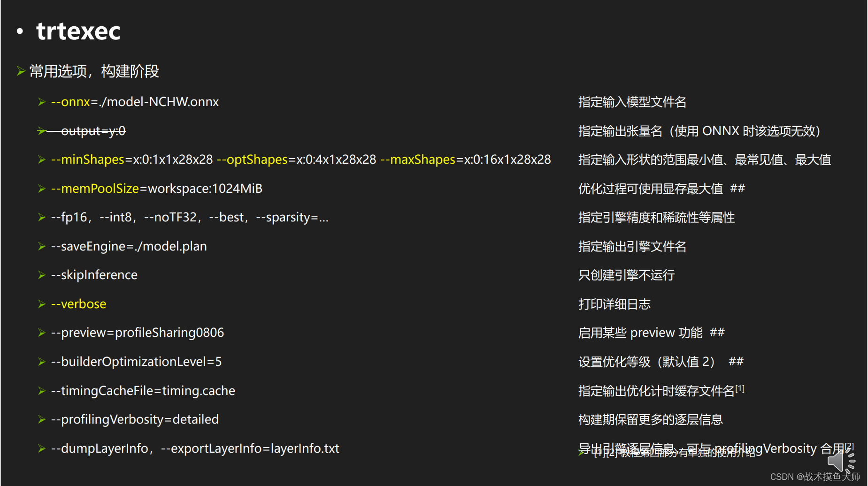Image resolution: width=868 pixels, height=486 pixels.
Task: Select the yellow --onnx option text
Action: (70, 102)
